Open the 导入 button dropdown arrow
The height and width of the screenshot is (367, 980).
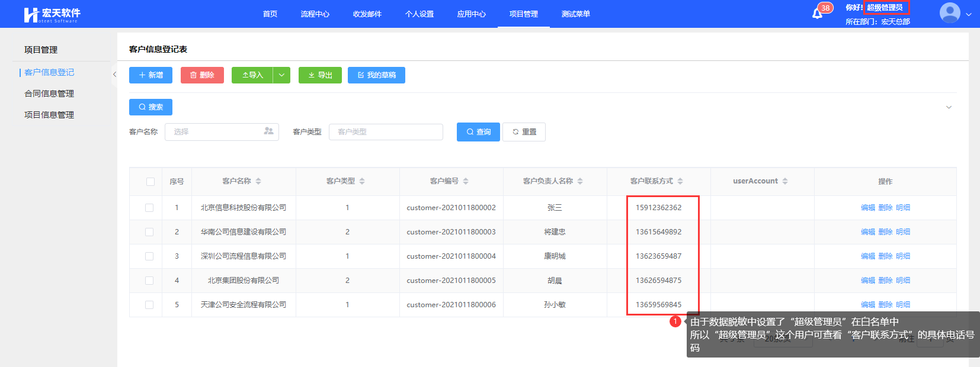pyautogui.click(x=281, y=75)
